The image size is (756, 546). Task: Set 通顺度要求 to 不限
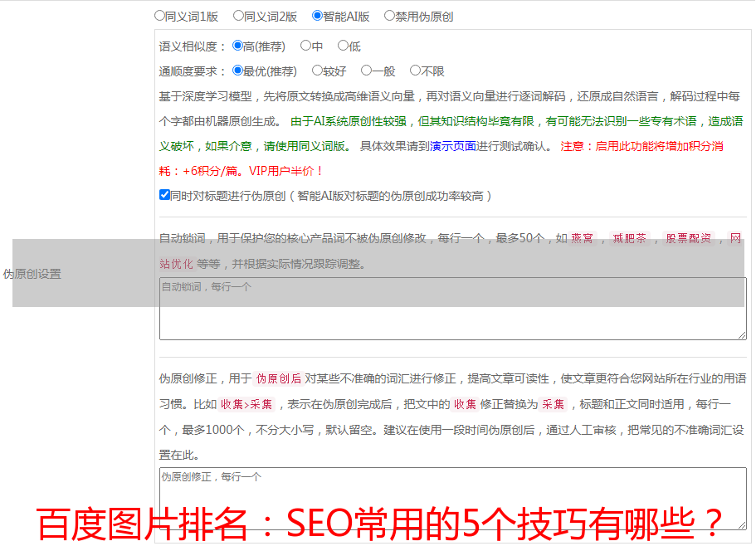pos(415,71)
